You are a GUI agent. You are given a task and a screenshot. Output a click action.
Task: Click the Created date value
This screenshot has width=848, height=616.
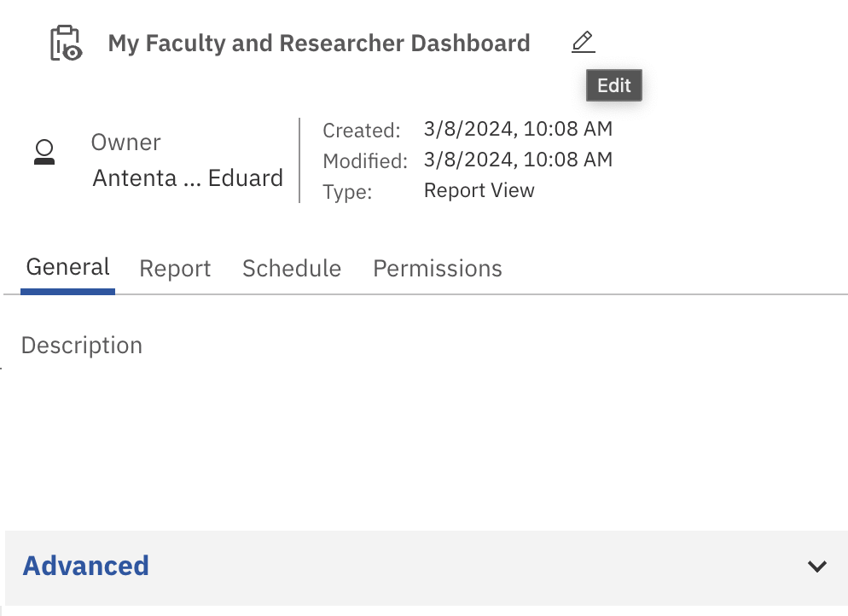(517, 130)
